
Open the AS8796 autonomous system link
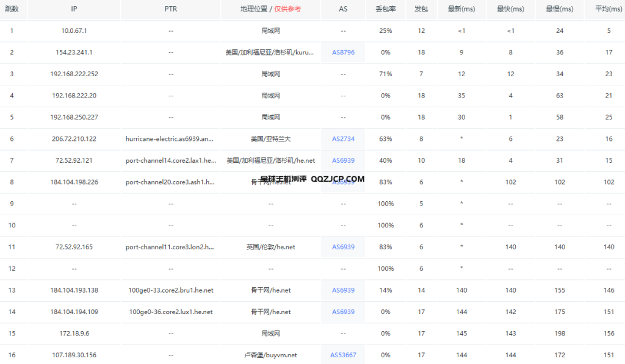[342, 52]
